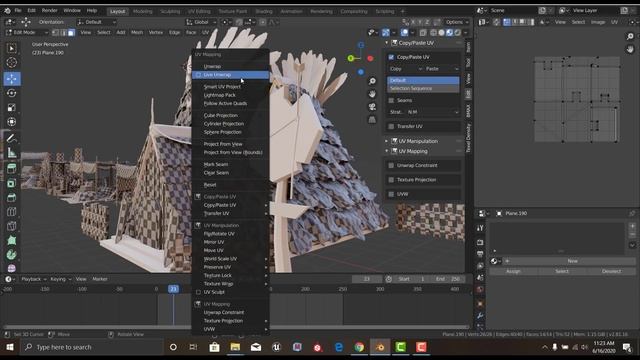Select the Scale tool
This screenshot has height=360, width=640.
tap(11, 107)
